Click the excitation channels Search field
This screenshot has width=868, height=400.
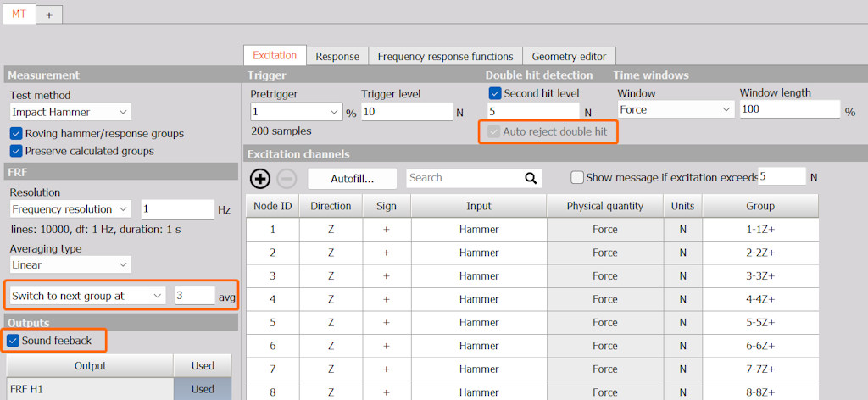coord(475,178)
